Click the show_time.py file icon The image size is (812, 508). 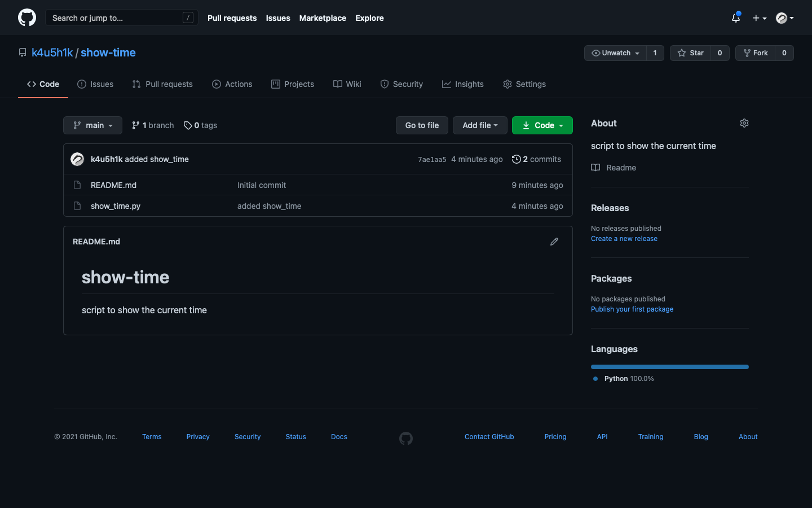[77, 206]
